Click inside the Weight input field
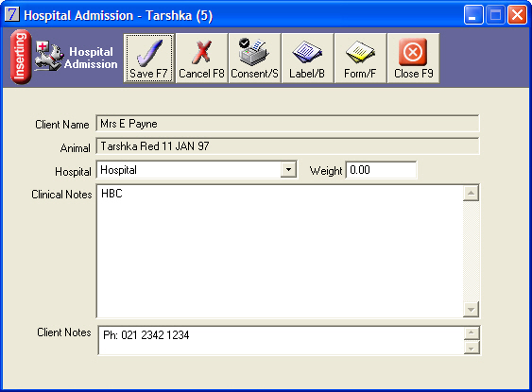The image size is (532, 392). point(381,169)
